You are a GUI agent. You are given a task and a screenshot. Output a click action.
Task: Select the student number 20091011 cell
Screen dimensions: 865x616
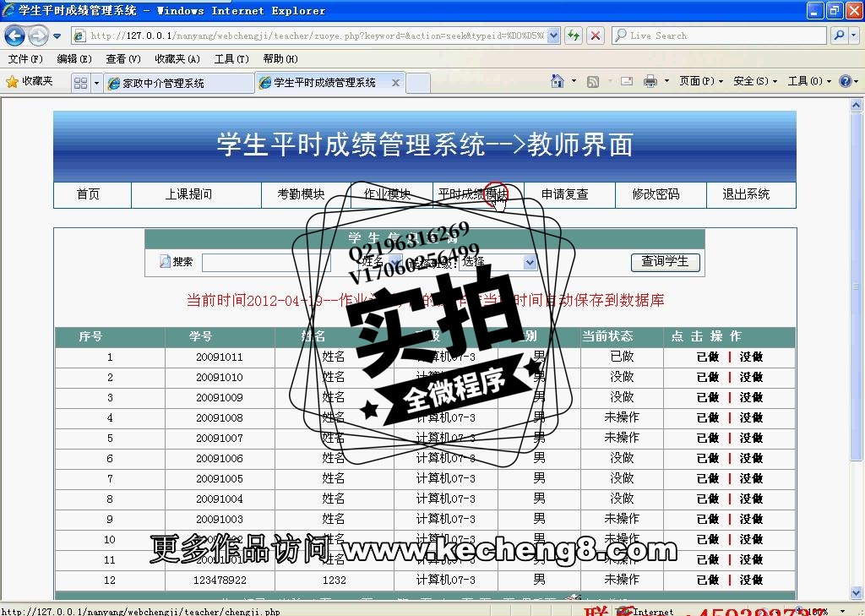(220, 357)
